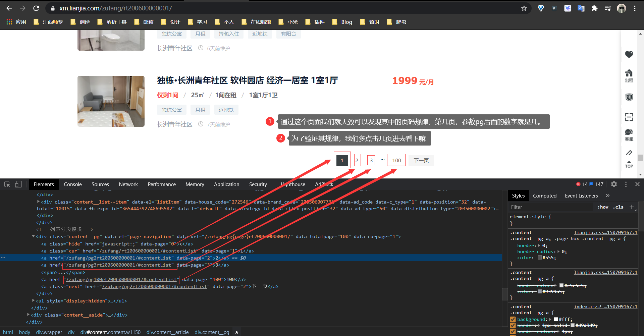Click the #fff background color swatch
The image size is (644, 336).
556,319
